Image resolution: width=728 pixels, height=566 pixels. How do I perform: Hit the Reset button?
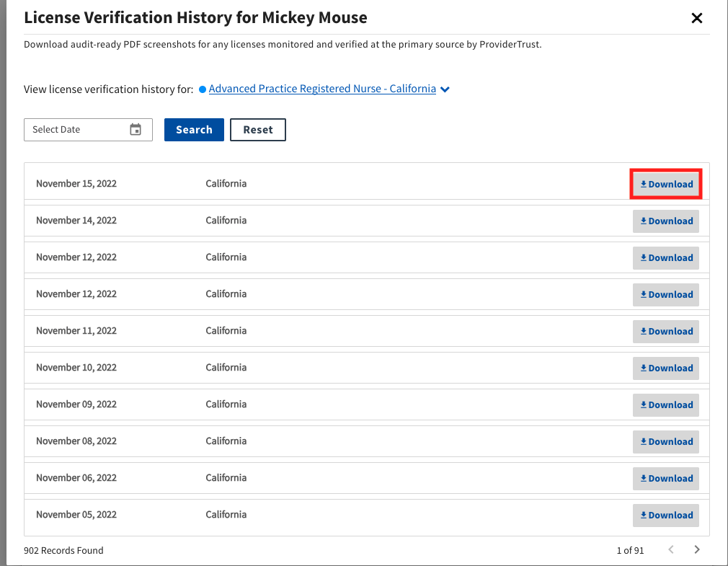point(257,130)
